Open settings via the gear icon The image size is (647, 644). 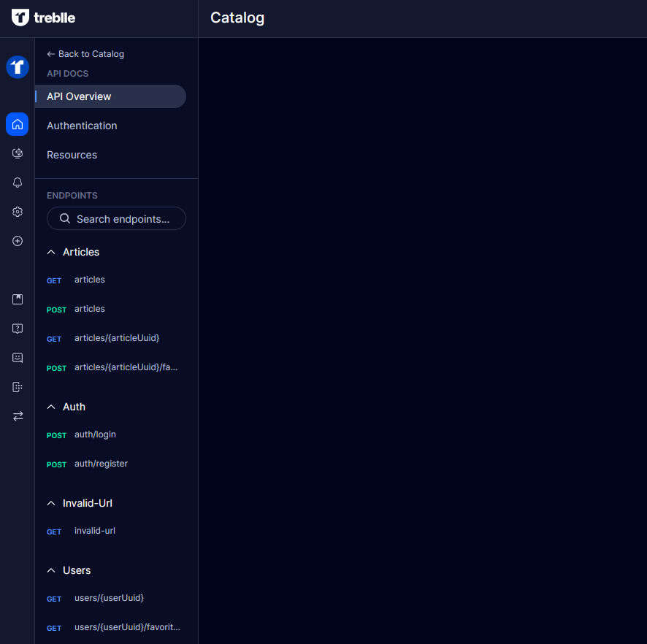[18, 212]
